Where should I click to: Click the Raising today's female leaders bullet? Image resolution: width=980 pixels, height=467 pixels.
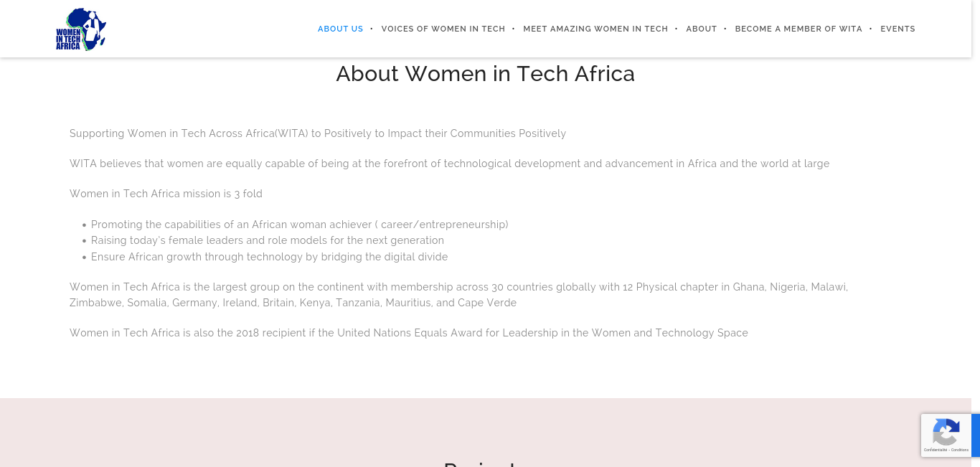pyautogui.click(x=268, y=240)
